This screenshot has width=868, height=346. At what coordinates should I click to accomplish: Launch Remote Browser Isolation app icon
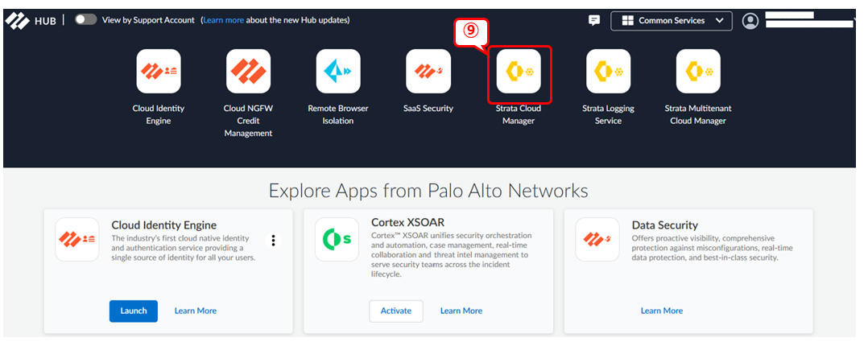pyautogui.click(x=338, y=72)
